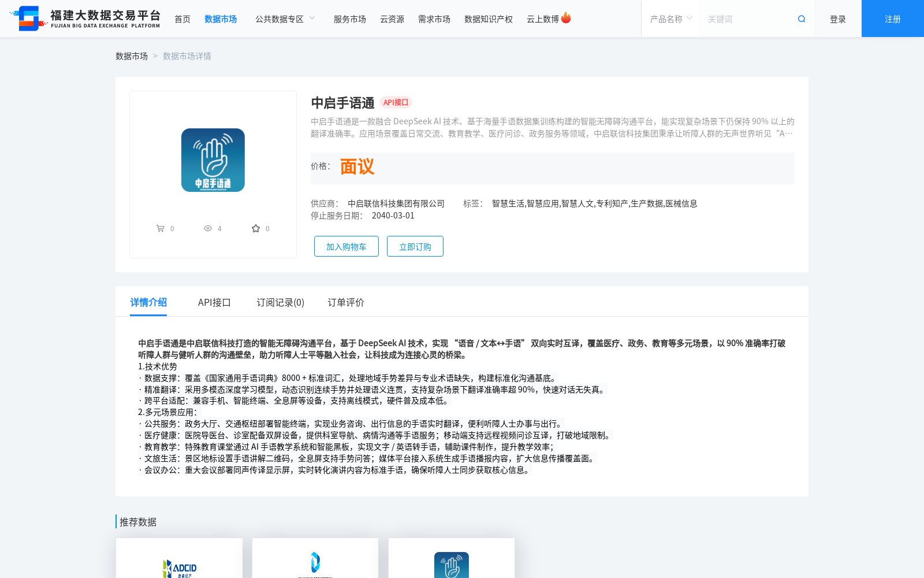
Task: Click the 会议办公 bullet line
Action: pyautogui.click(x=336, y=470)
